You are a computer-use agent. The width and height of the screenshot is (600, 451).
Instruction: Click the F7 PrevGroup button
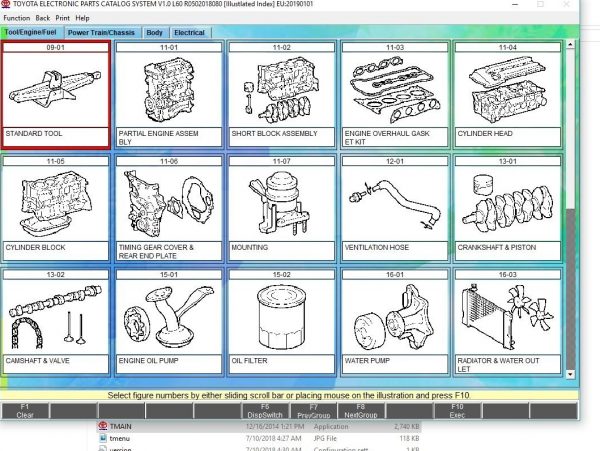tap(313, 411)
